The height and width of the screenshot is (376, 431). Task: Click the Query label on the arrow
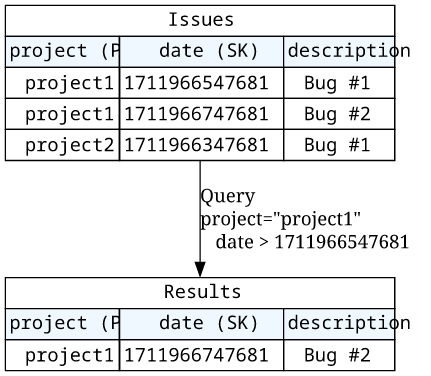point(228,196)
